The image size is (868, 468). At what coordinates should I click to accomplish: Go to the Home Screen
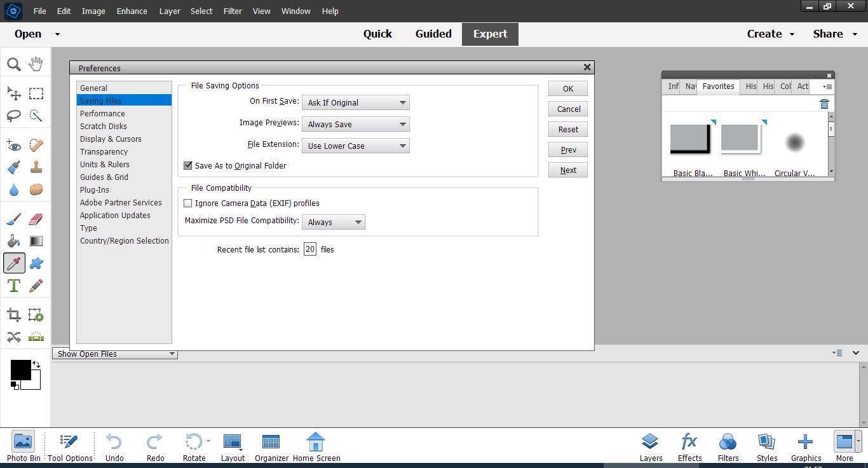click(316, 446)
